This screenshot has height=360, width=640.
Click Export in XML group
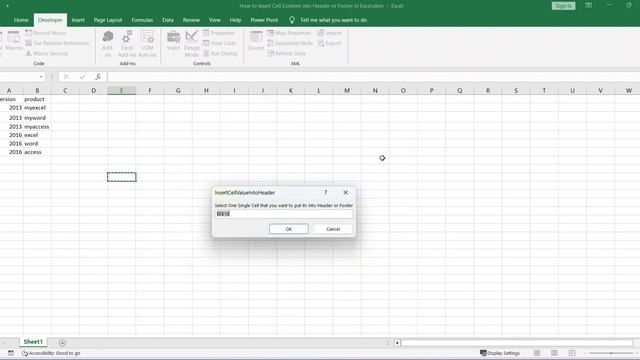pos(329,43)
